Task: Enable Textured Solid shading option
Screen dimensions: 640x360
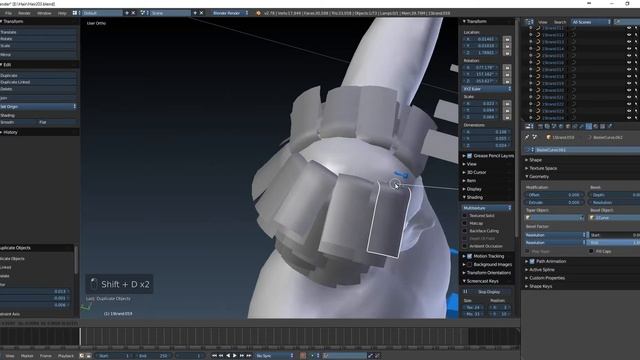Action: point(464,216)
